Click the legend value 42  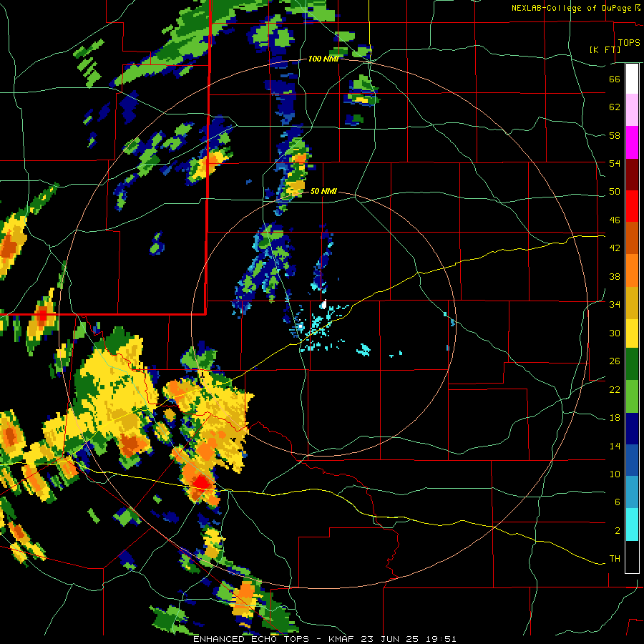point(615,248)
